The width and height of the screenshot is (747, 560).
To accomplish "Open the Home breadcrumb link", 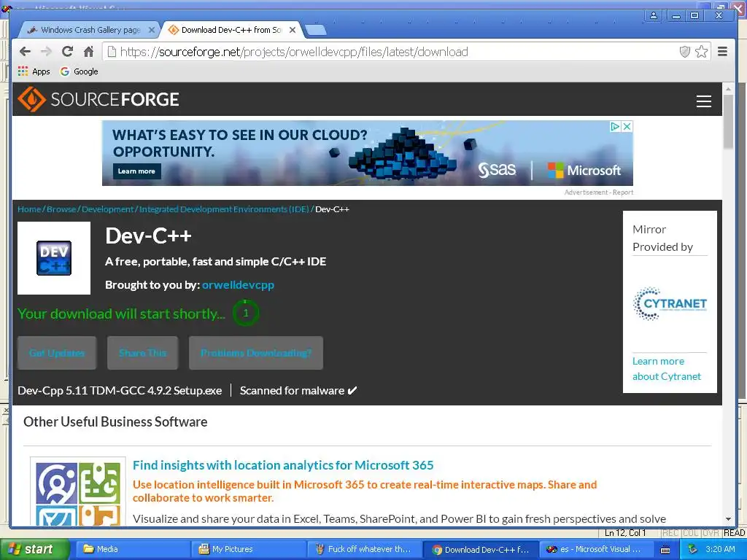I will point(29,209).
